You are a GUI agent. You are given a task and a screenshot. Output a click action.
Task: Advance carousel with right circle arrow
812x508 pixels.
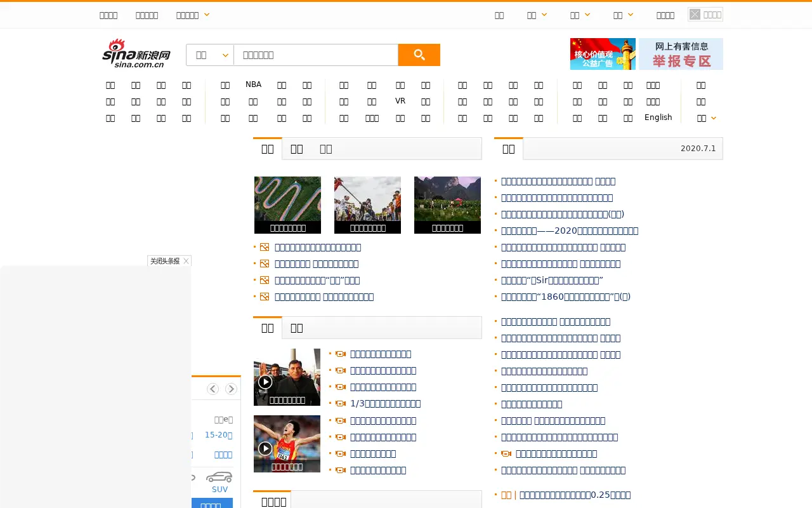pos(231,389)
